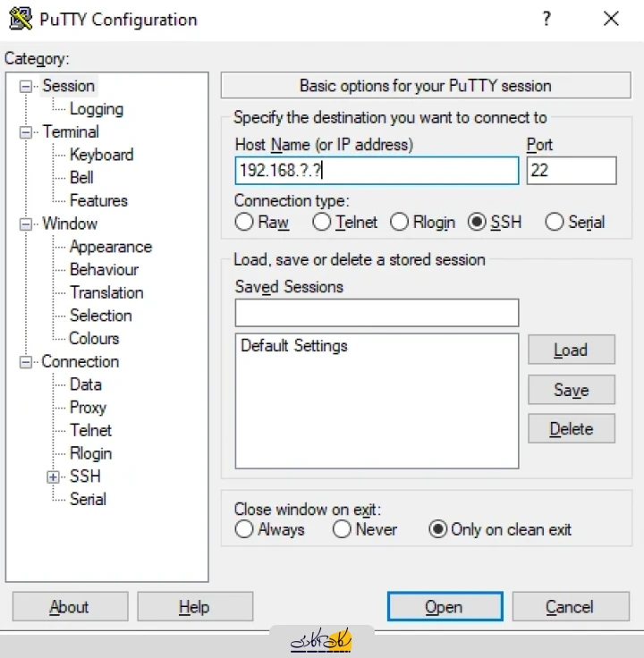Click the Save session button
Viewport: 644px width, 658px height.
click(571, 390)
